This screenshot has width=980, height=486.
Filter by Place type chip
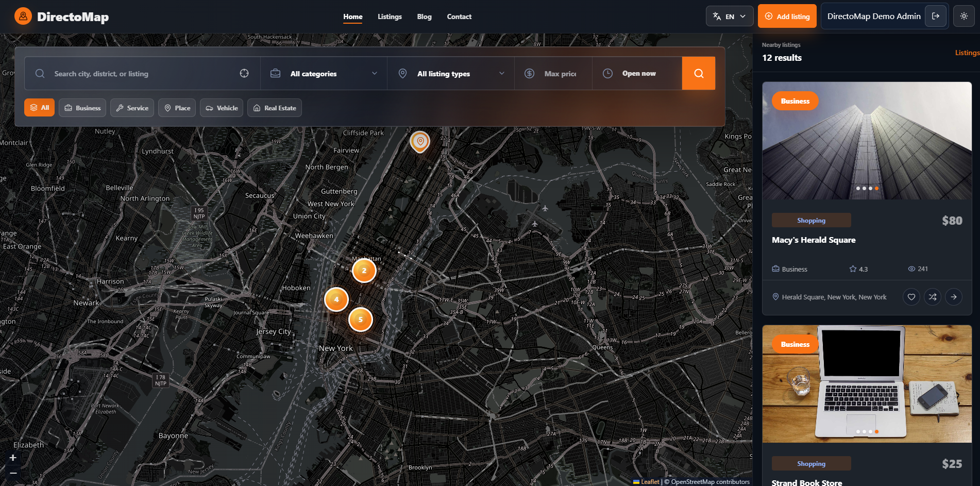pos(177,108)
